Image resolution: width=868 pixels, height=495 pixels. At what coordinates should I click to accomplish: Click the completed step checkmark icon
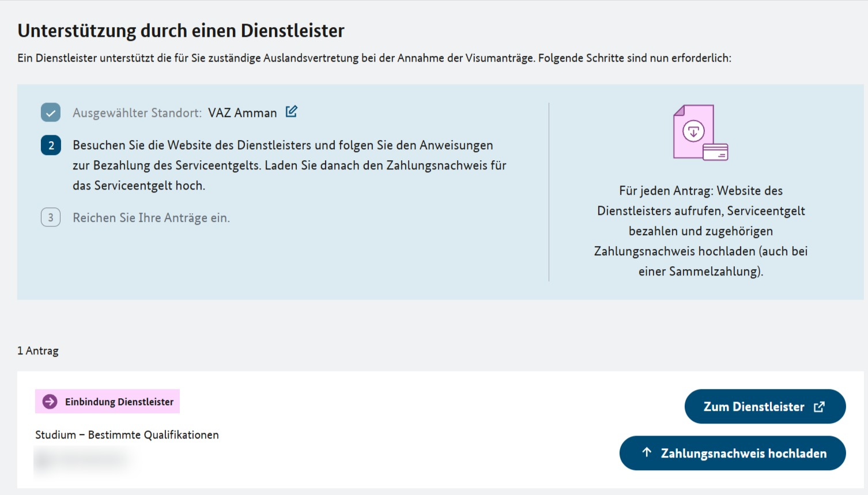51,113
